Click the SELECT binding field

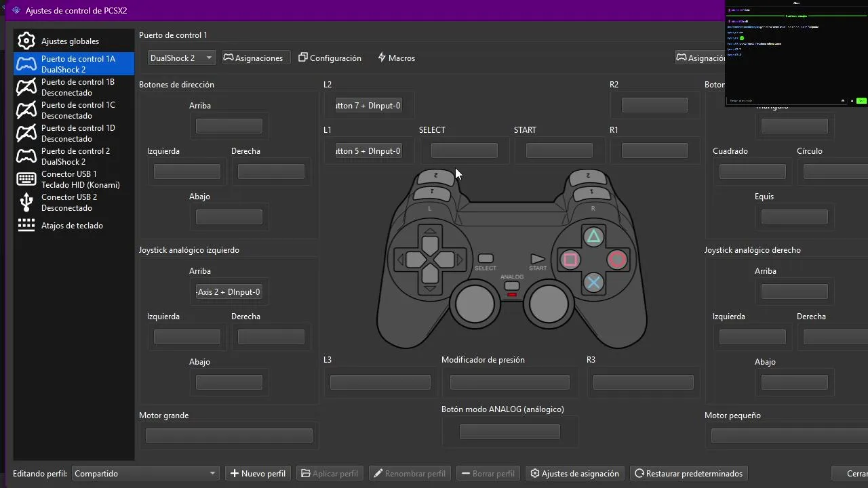coord(464,150)
